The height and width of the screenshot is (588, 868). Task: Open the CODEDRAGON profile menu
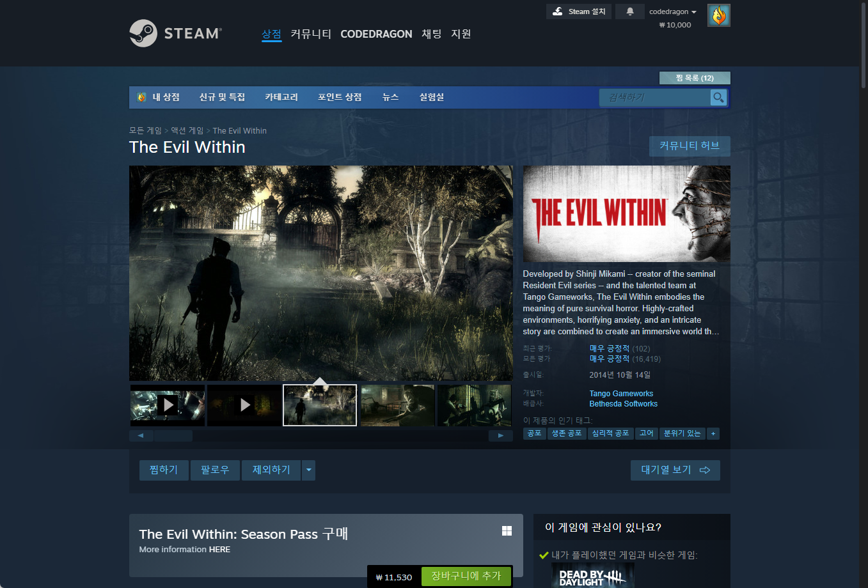pyautogui.click(x=376, y=34)
